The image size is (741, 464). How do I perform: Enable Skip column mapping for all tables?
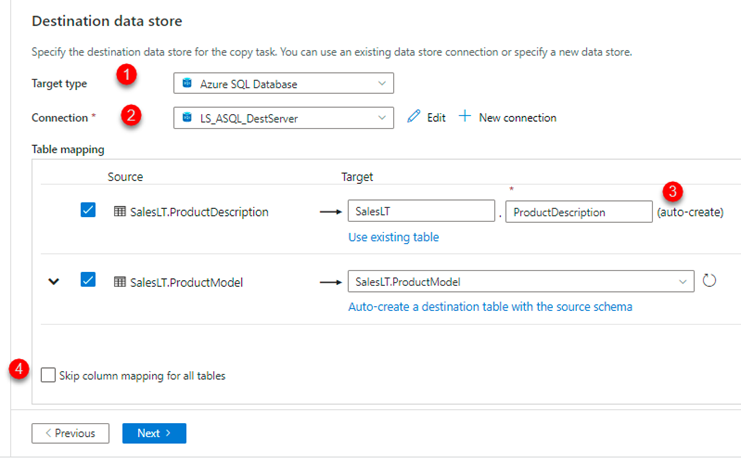tap(48, 375)
